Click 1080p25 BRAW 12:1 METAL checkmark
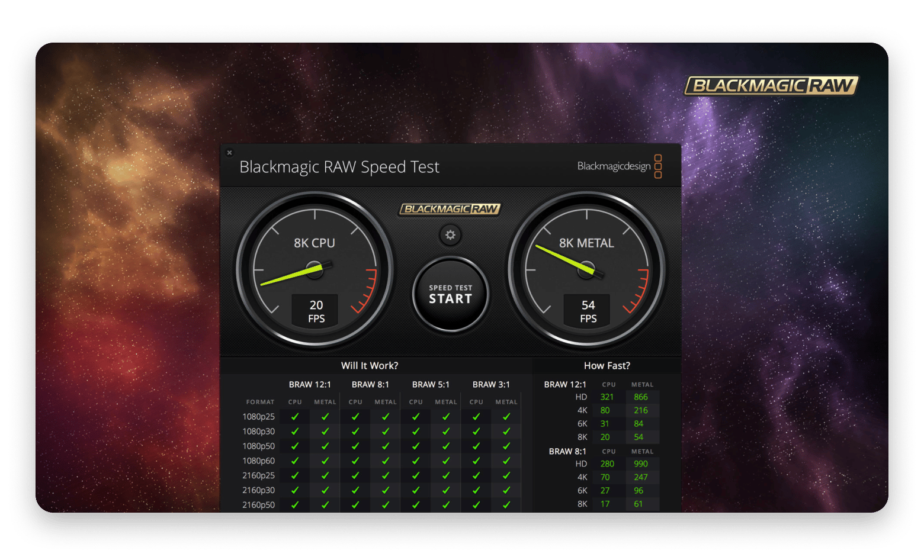This screenshot has height=560, width=924. 325,417
